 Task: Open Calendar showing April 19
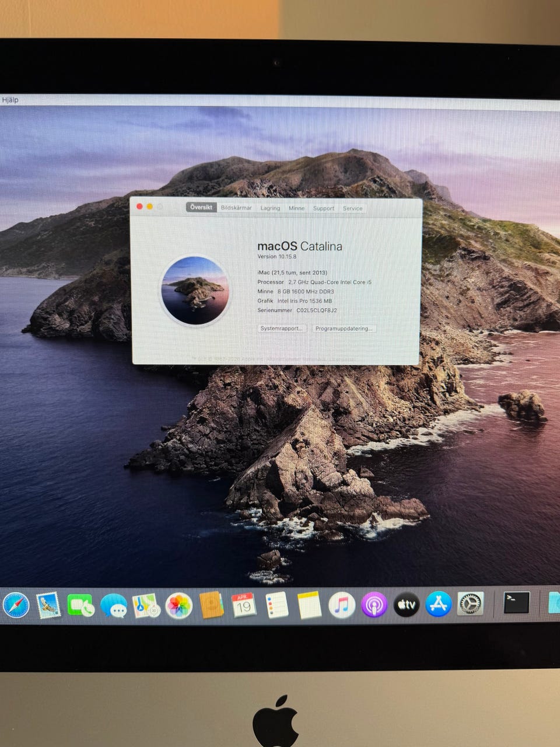click(x=244, y=606)
